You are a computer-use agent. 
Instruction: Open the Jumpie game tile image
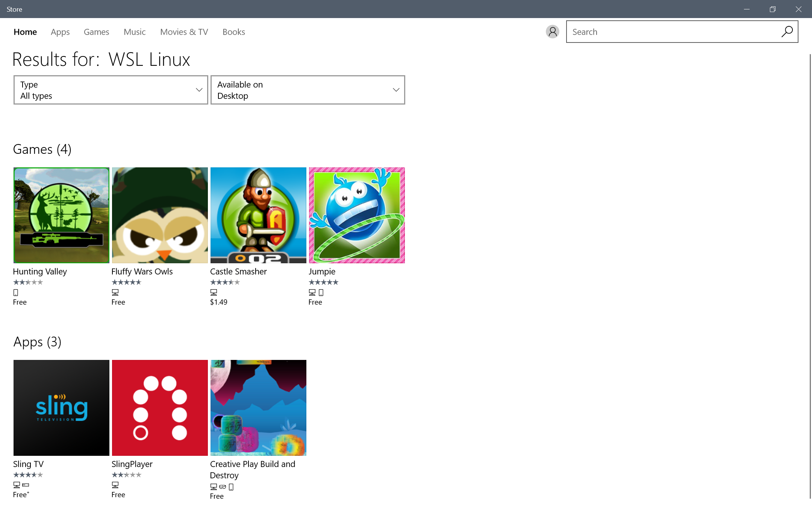357,215
